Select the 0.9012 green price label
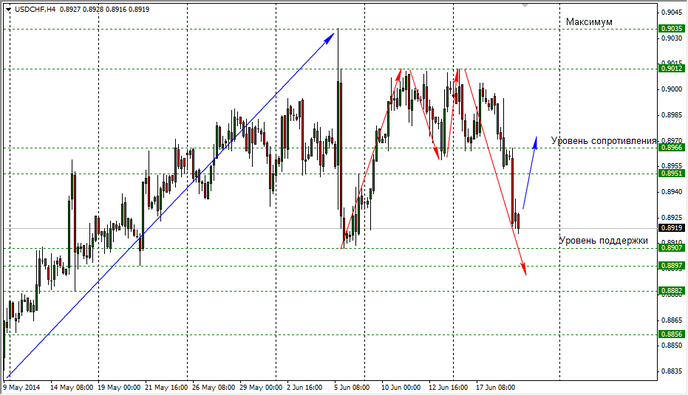Image resolution: width=688 pixels, height=395 pixels. [x=672, y=68]
